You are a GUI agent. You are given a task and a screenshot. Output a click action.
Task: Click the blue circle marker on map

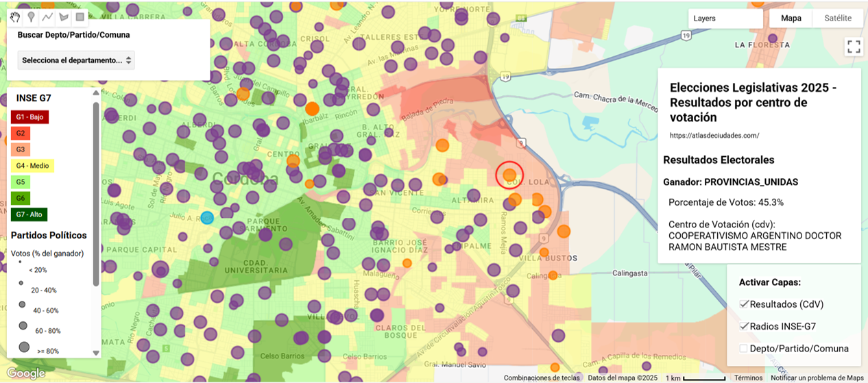207,218
